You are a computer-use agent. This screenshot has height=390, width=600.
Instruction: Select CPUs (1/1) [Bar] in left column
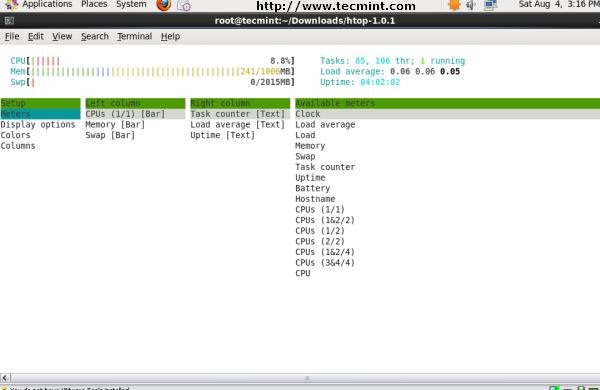(x=135, y=114)
